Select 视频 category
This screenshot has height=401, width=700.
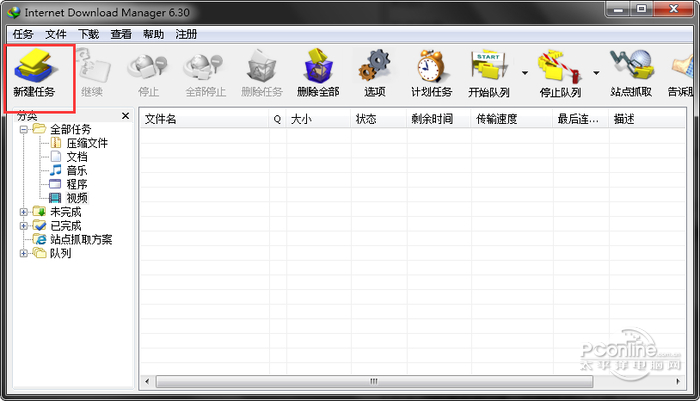point(77,198)
